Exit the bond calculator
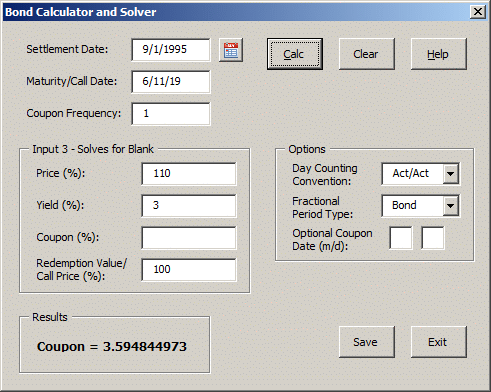Image resolution: width=491 pixels, height=392 pixels. tap(439, 342)
